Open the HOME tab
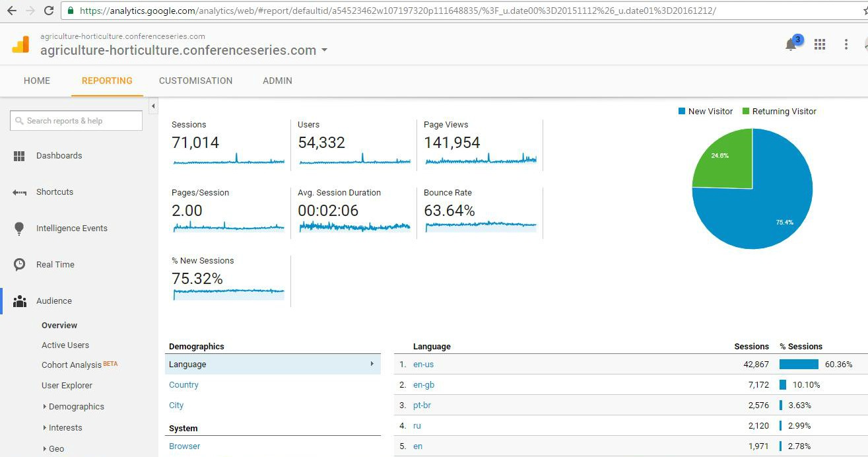Image resolution: width=868 pixels, height=457 pixels. click(x=37, y=81)
